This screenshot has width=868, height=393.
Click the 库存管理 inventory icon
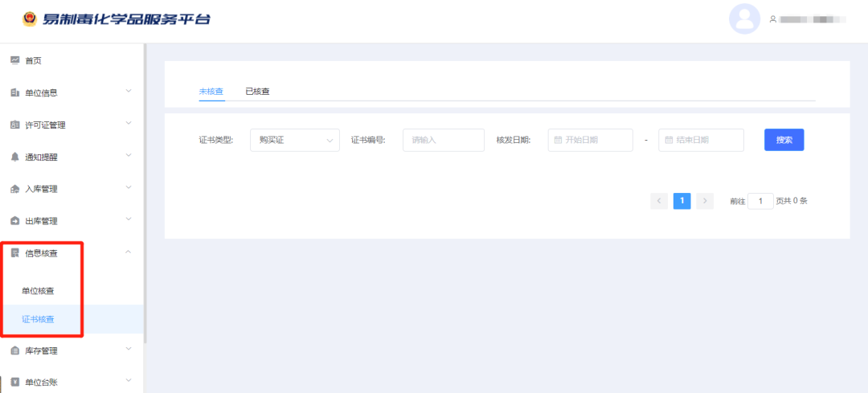(14, 350)
